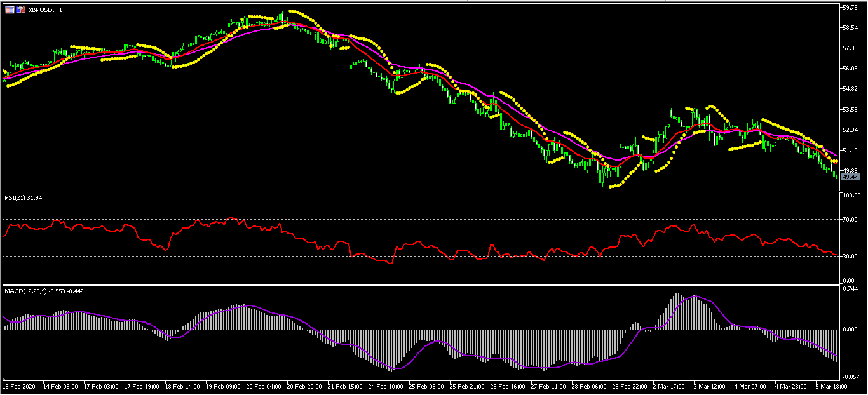Click the 52.34 price axis label

coord(850,130)
